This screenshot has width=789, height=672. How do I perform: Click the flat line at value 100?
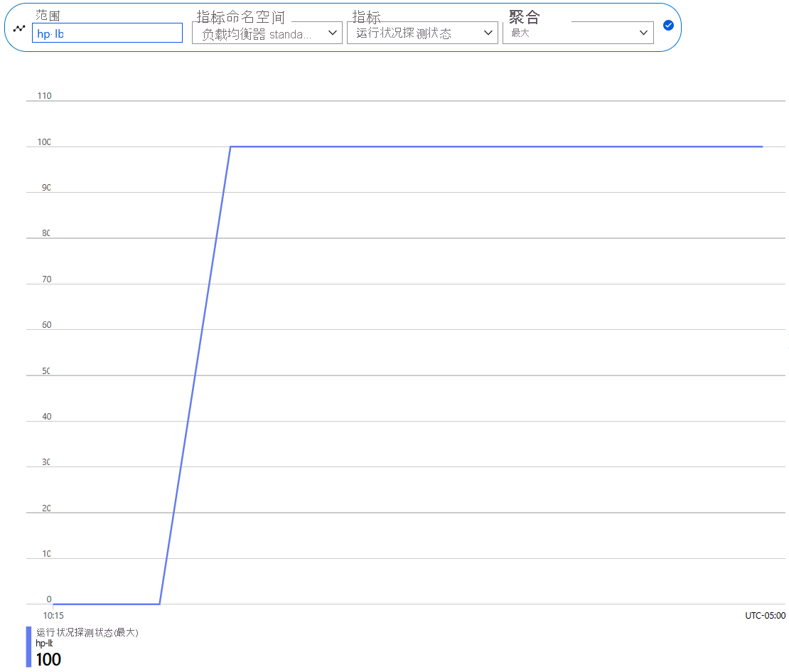(x=496, y=146)
